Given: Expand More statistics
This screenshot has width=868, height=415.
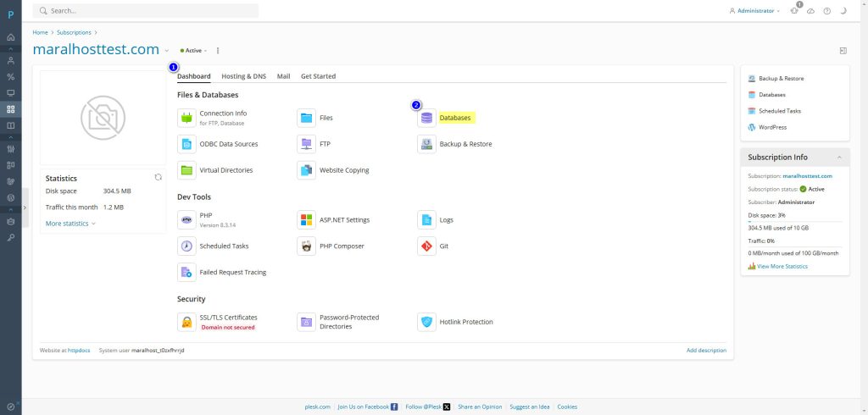Looking at the screenshot, I should coord(70,224).
